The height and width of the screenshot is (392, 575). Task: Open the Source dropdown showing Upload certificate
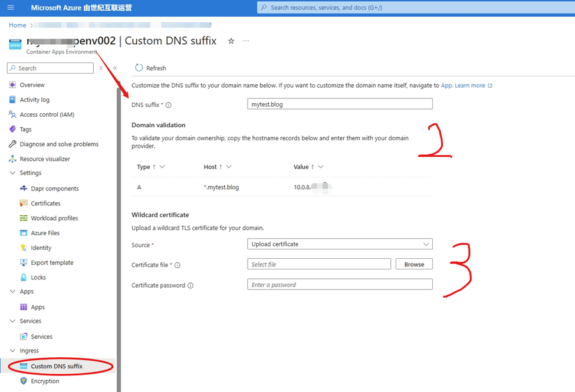[340, 244]
